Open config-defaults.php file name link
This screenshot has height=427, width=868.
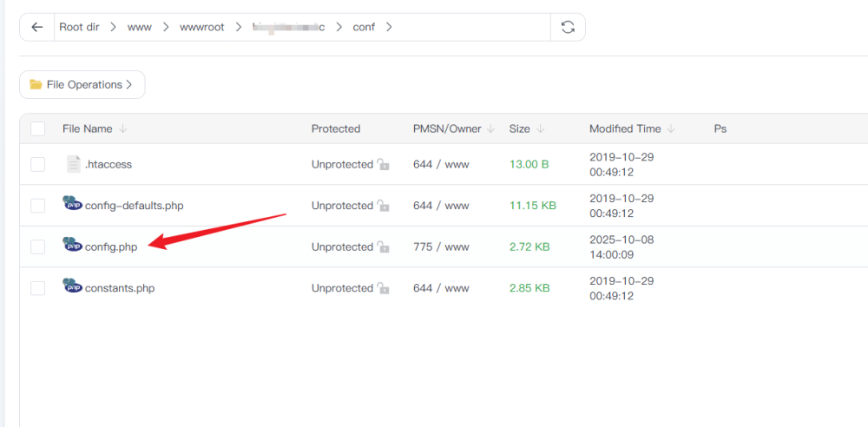tap(134, 206)
